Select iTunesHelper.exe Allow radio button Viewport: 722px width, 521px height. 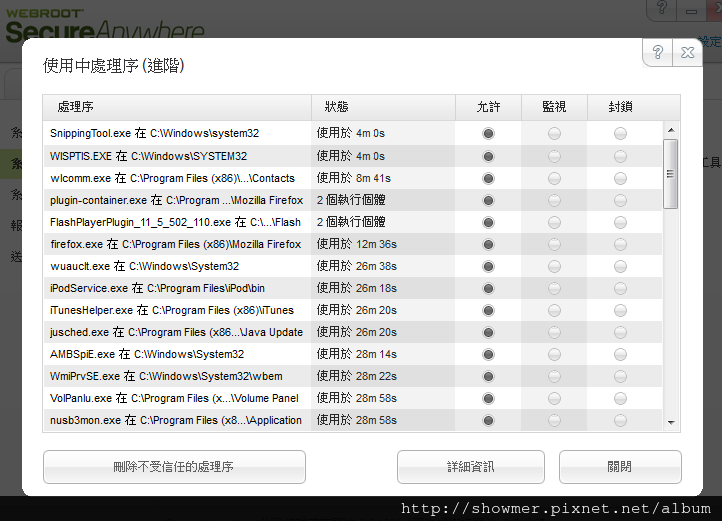488,310
